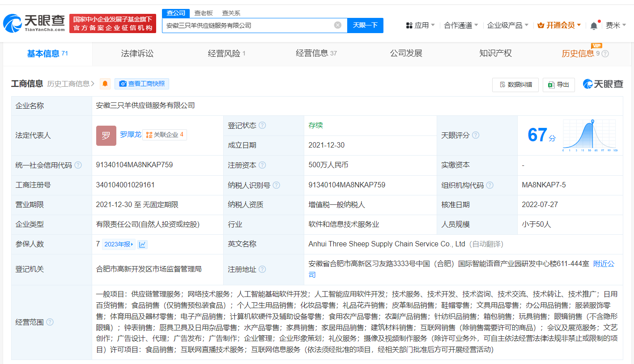This screenshot has width=634, height=364.
Task: Click the 天眼一下 search button
Action: click(x=365, y=25)
